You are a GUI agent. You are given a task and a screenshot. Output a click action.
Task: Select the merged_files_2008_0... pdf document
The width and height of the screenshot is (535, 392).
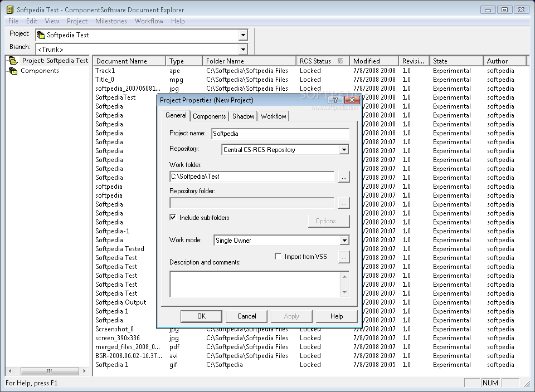128,347
